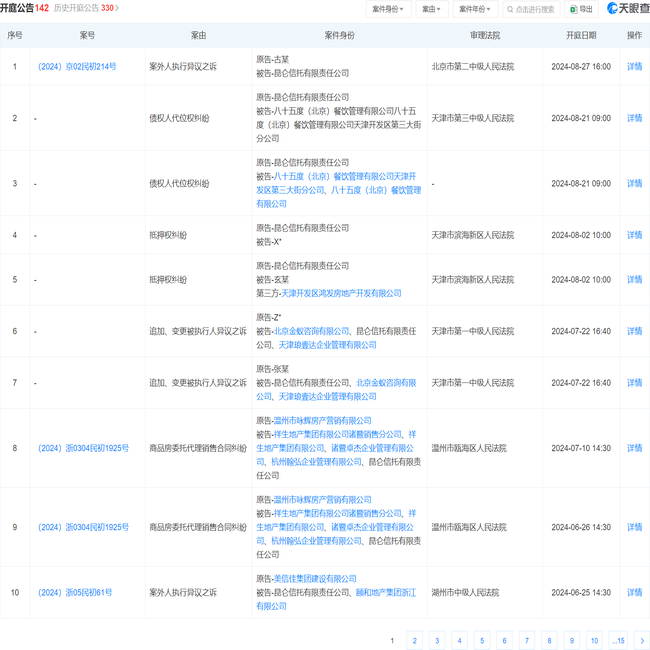Open the 案件身份 filter dropdown

click(x=388, y=9)
